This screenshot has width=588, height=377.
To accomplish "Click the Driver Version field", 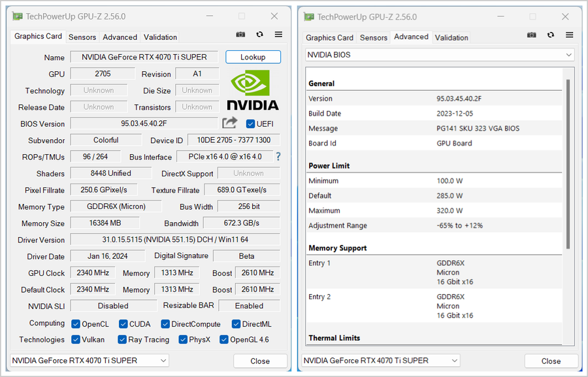I will coord(175,239).
